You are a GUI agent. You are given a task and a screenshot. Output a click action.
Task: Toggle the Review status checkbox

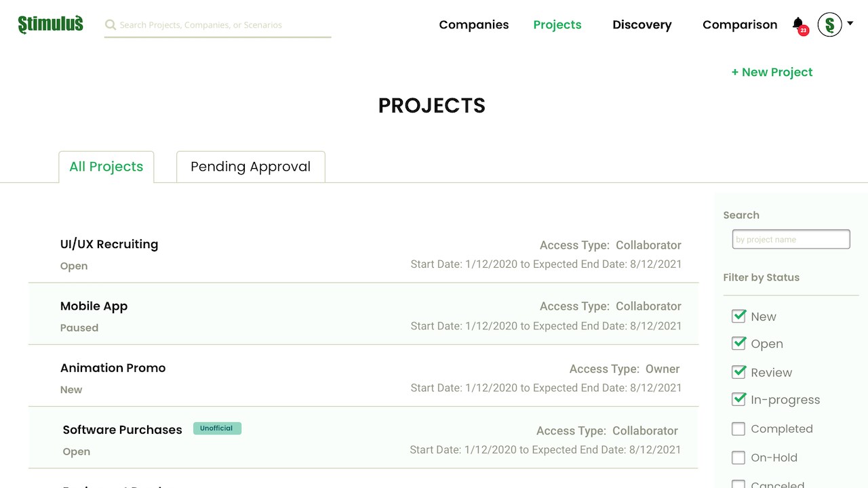point(739,372)
